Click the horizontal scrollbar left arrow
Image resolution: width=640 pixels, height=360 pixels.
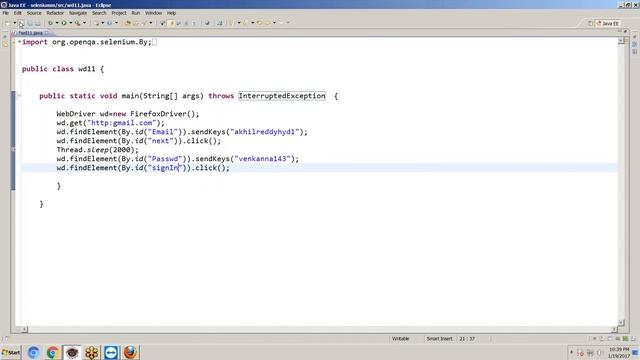click(24, 329)
